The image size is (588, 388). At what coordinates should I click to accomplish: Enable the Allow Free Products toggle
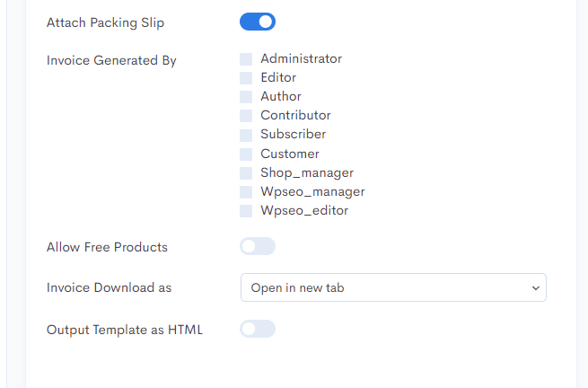click(x=258, y=246)
